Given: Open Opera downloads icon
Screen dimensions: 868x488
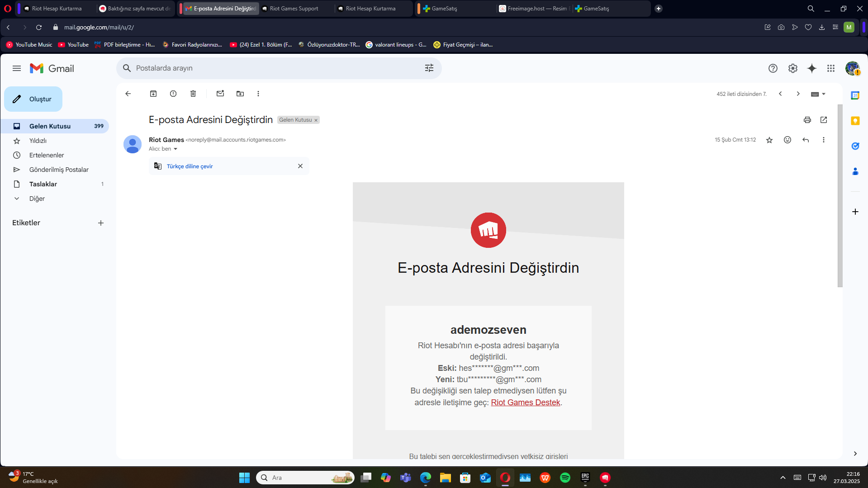Looking at the screenshot, I should click(x=822, y=28).
